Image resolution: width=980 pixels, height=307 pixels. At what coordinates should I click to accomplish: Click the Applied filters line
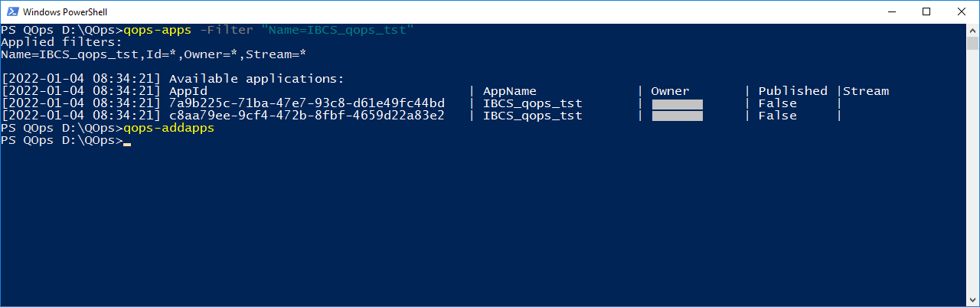[62, 42]
